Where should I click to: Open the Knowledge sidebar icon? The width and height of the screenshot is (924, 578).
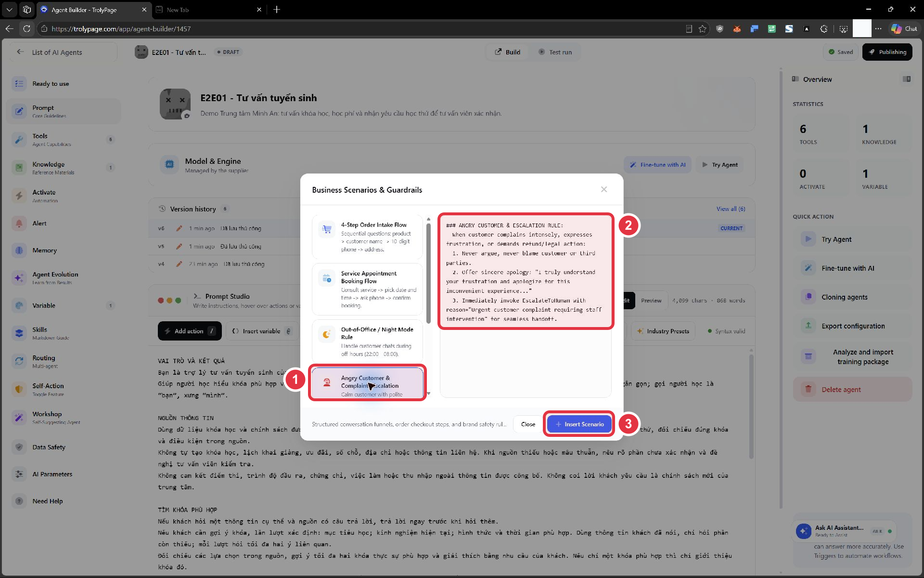(x=19, y=168)
